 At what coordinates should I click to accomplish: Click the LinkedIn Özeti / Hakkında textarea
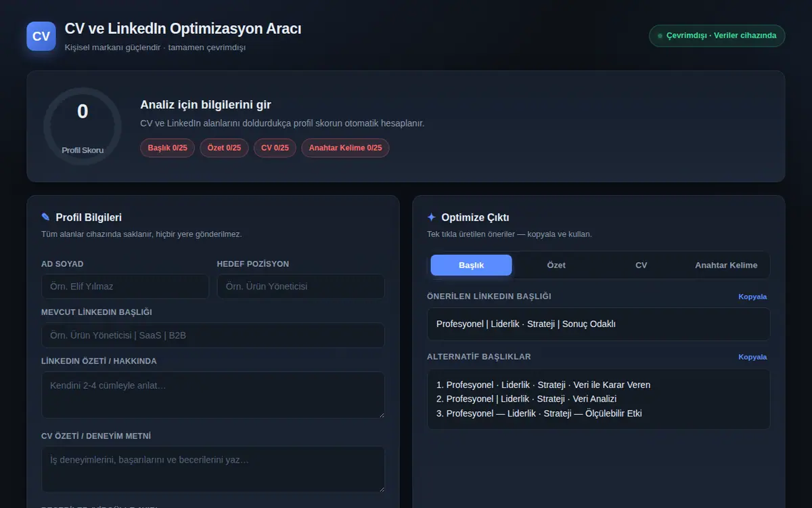(x=212, y=395)
